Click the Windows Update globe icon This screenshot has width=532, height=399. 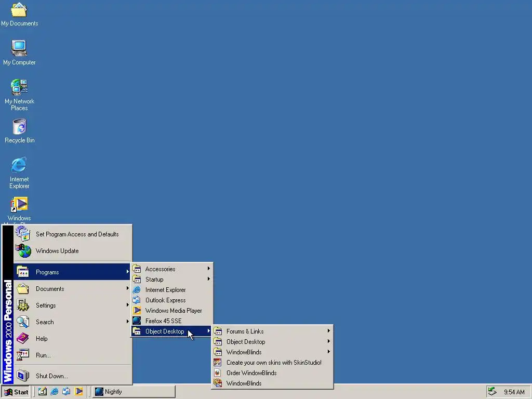[23, 251]
